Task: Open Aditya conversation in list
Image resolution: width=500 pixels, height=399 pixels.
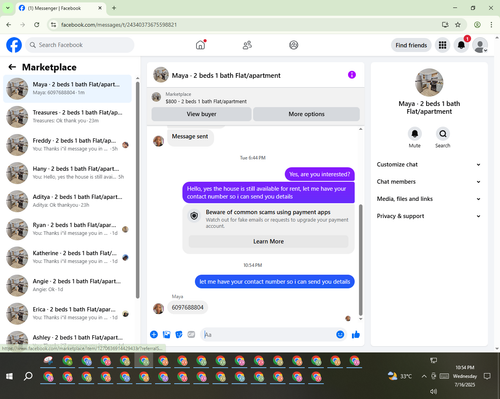Action: 68,201
